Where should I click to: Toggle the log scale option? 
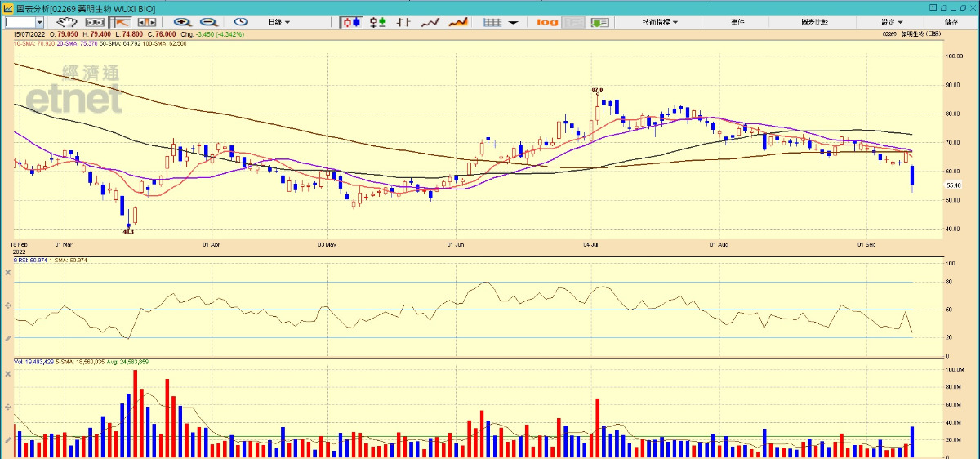pos(548,22)
